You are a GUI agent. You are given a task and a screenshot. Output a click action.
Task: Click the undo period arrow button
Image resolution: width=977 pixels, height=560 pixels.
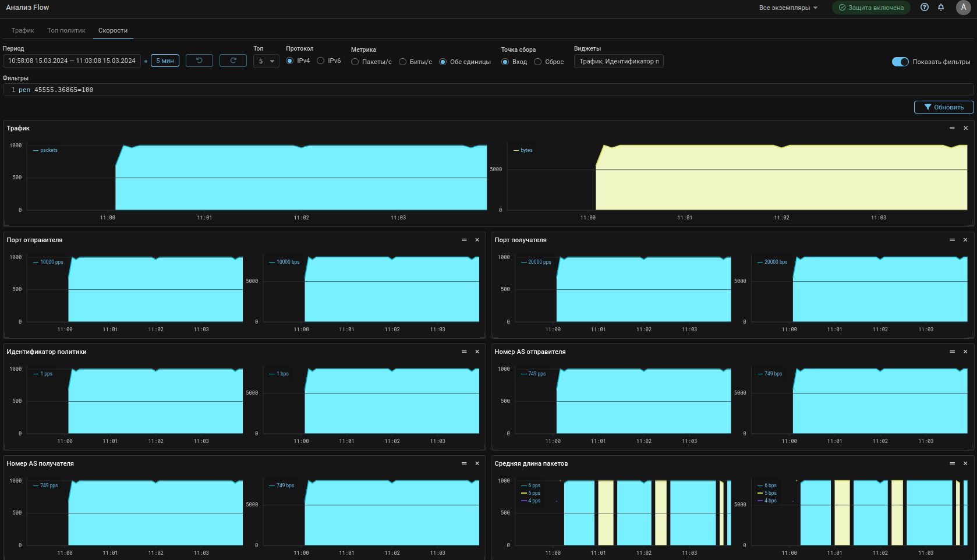coord(199,61)
